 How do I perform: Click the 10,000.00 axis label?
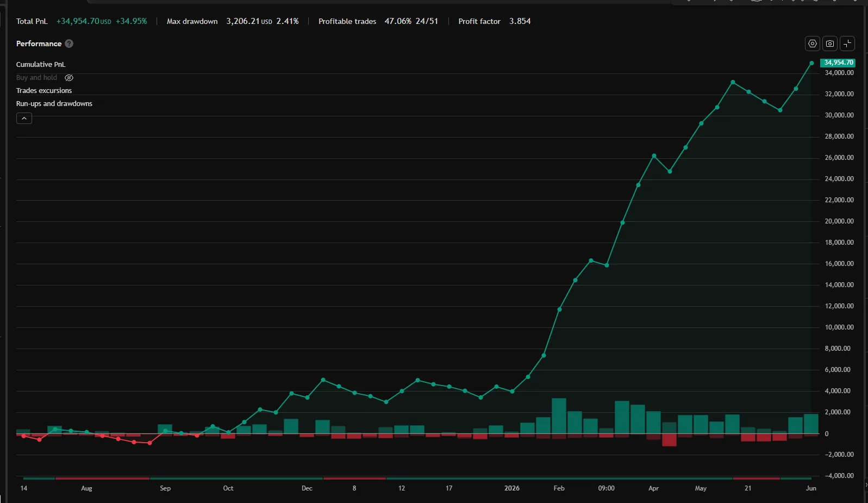coord(839,327)
